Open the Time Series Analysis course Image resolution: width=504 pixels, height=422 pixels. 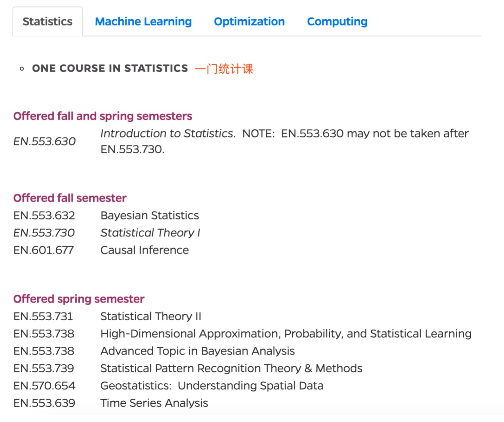[x=154, y=403]
